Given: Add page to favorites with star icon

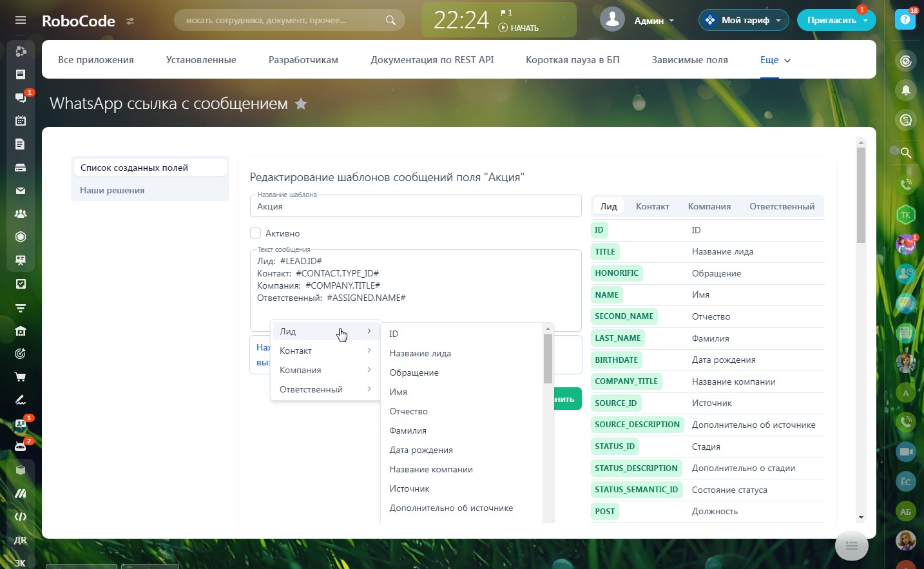Looking at the screenshot, I should (x=301, y=104).
